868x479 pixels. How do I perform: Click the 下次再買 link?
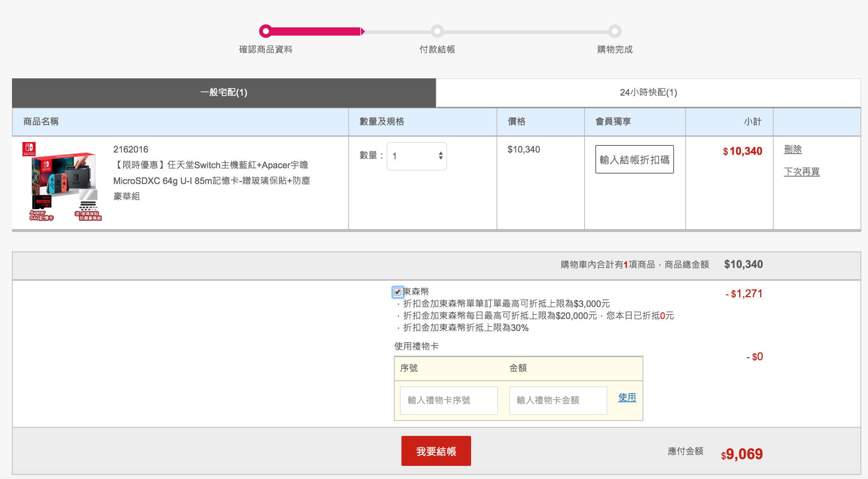pyautogui.click(x=802, y=172)
